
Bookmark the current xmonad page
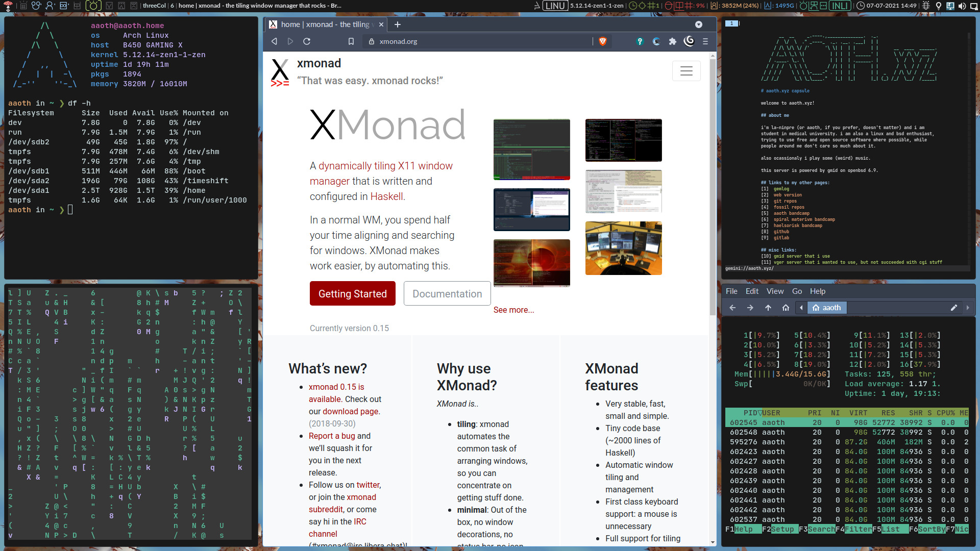click(x=351, y=41)
